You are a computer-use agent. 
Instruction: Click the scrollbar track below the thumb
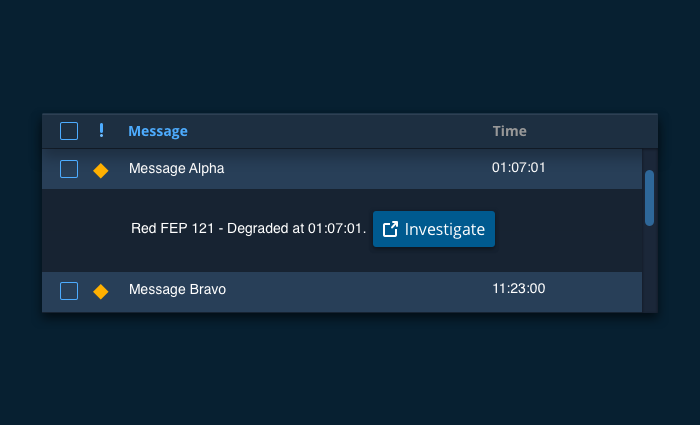[x=649, y=270]
